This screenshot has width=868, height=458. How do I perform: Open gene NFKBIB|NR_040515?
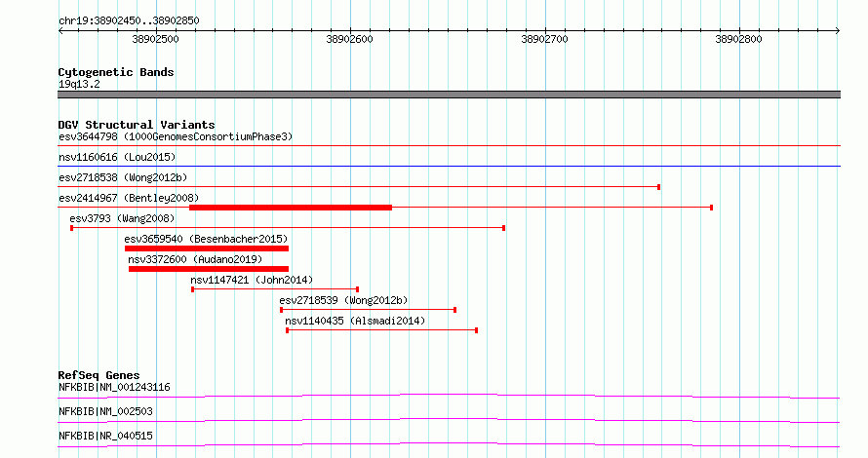105,436
